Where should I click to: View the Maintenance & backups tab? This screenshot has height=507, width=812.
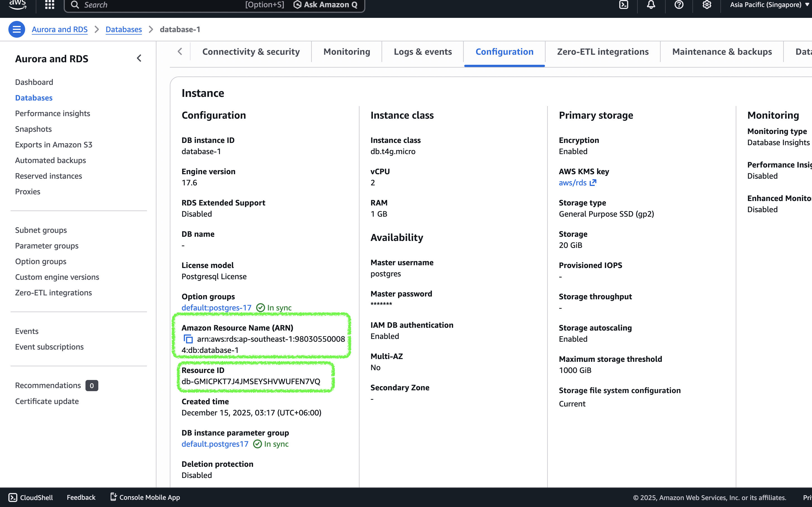point(722,52)
